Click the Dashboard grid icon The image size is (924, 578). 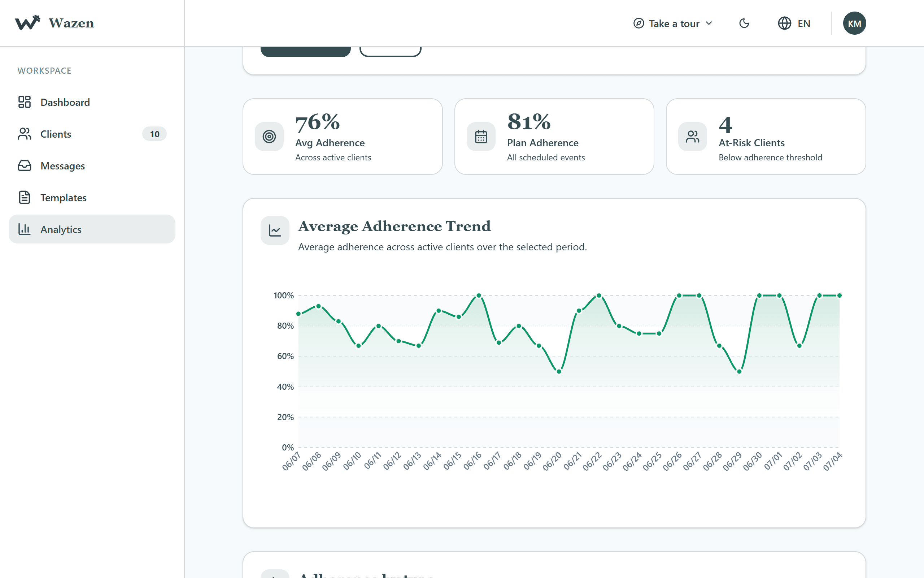(25, 102)
